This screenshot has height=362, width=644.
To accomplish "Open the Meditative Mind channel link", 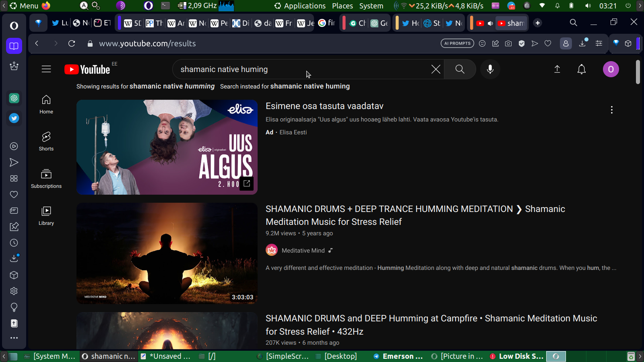I will point(303,250).
